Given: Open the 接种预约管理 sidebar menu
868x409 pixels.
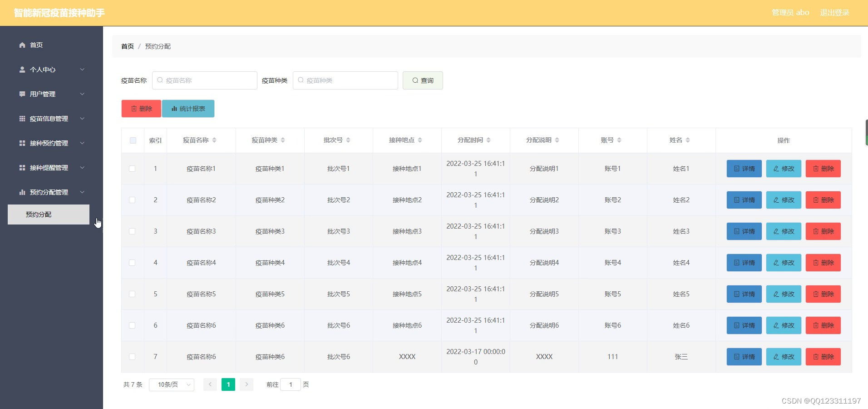Looking at the screenshot, I should (51, 143).
